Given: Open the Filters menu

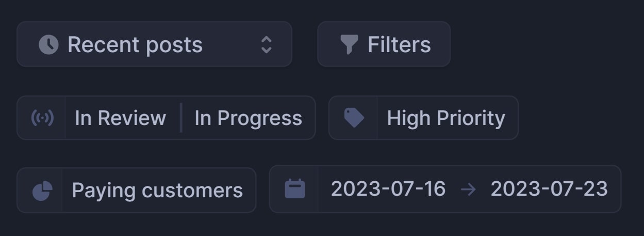Looking at the screenshot, I should coord(384,44).
